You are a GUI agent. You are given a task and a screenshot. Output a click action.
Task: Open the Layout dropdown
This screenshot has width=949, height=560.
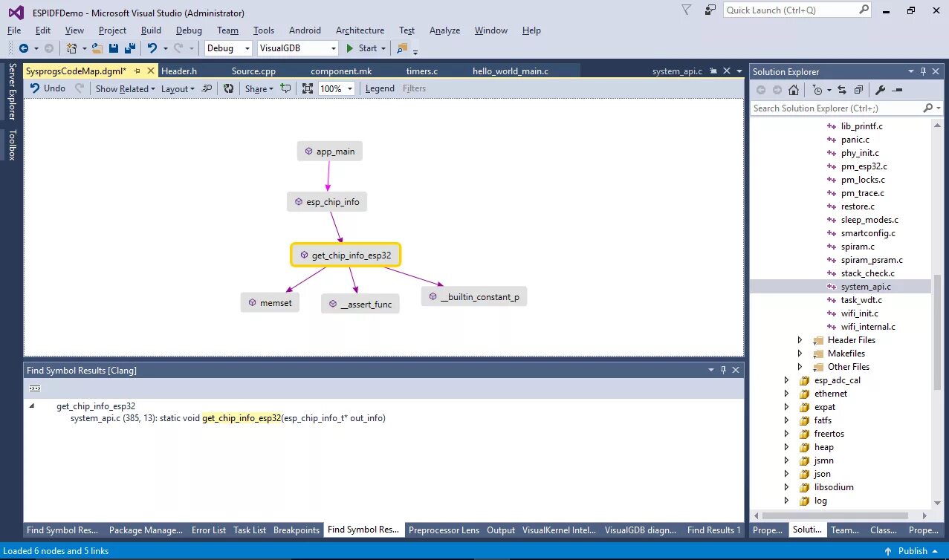[x=178, y=88]
